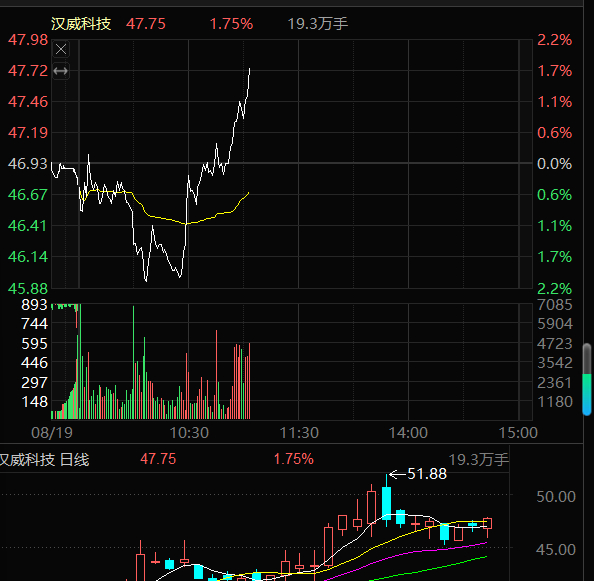Viewport: 594px width, 581px height.
Task: Select the 11:30 time axis label
Action: [299, 433]
